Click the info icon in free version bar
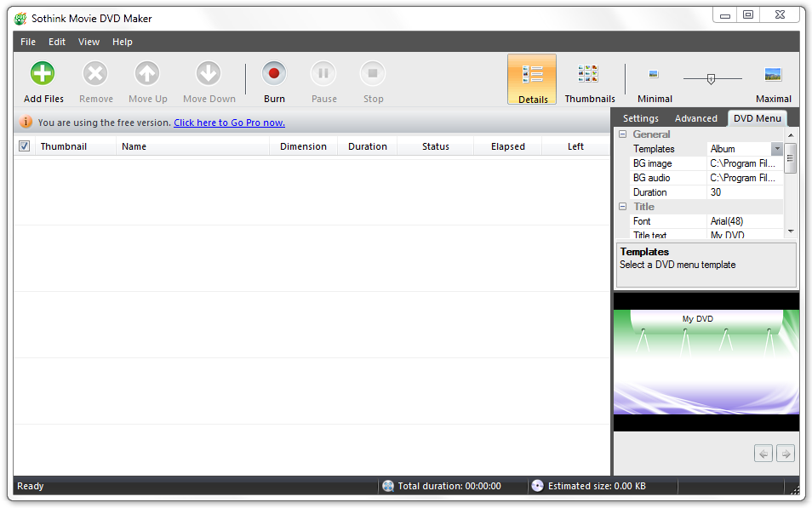 point(26,123)
